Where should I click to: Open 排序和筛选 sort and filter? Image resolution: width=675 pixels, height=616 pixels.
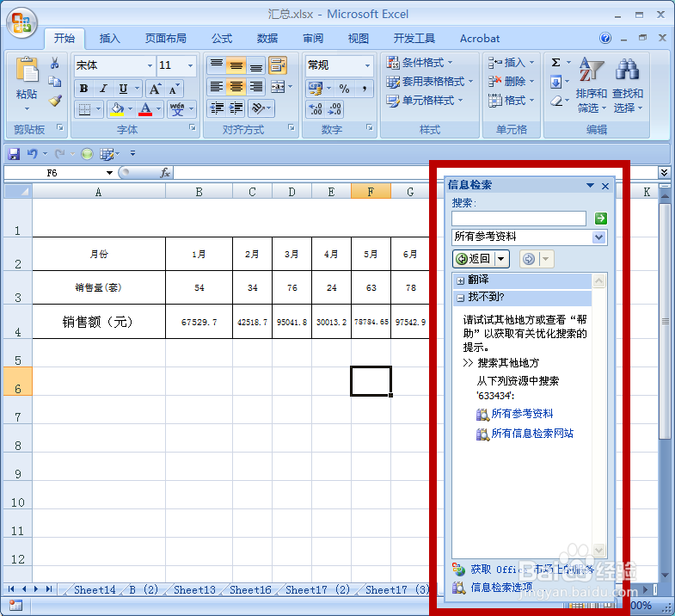click(591, 85)
